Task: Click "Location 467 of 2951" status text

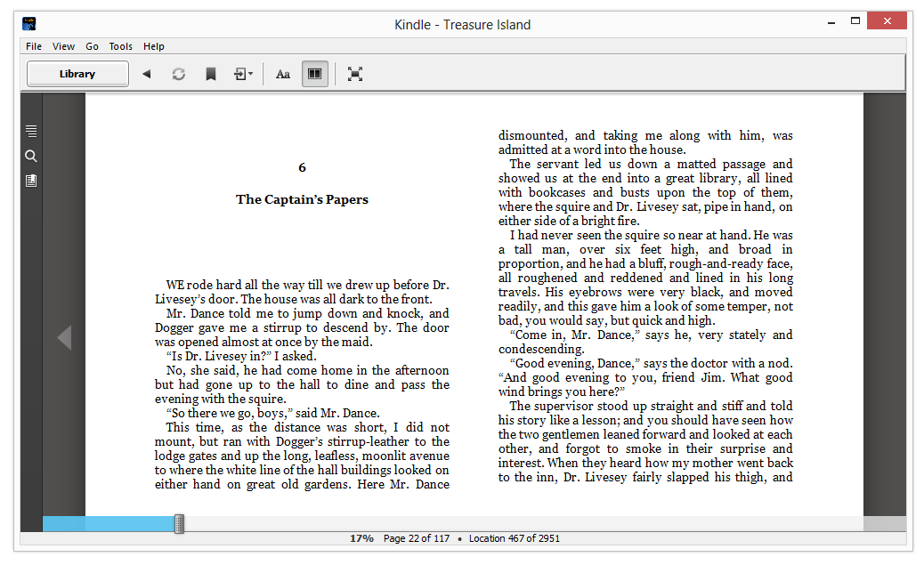Action: pyautogui.click(x=514, y=538)
